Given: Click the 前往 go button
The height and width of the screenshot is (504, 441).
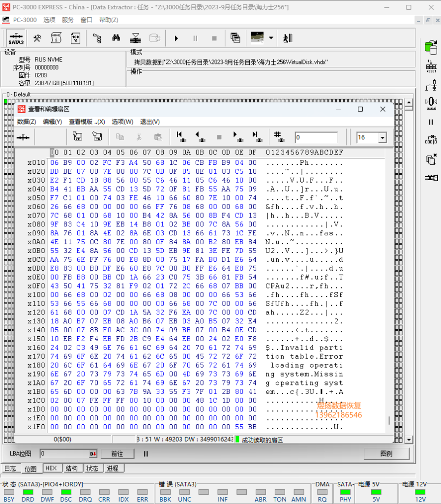Looking at the screenshot, I should click(x=117, y=453).
